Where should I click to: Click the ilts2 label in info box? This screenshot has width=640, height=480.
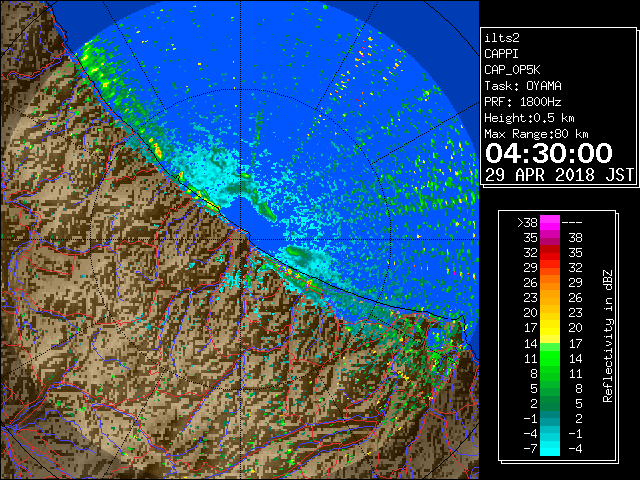[x=502, y=38]
